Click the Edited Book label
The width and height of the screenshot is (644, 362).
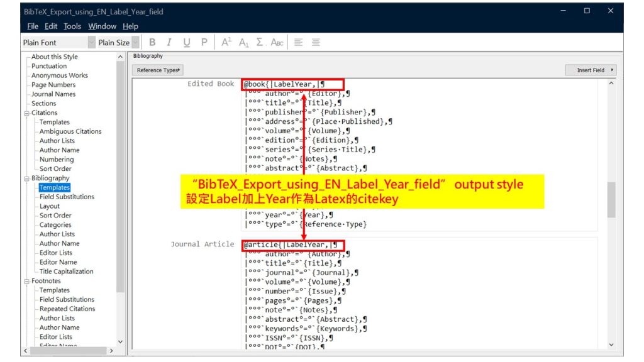point(211,84)
